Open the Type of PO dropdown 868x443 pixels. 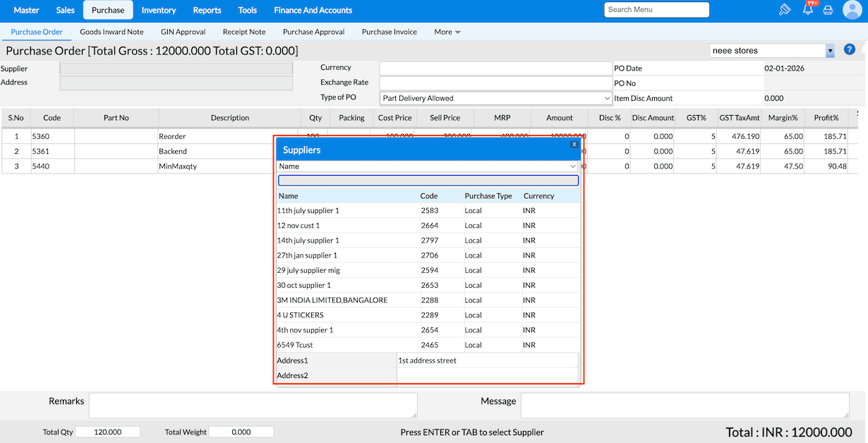tap(495, 98)
